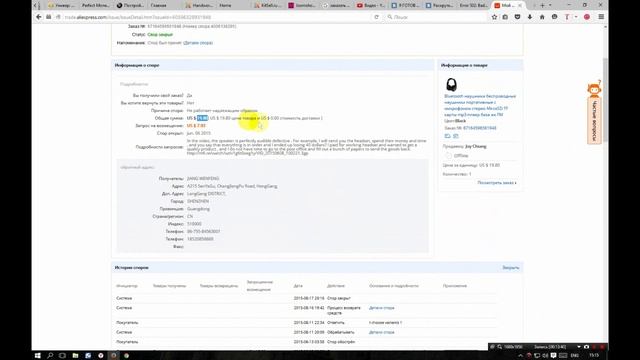Image resolution: width=640 pixels, height=360 pixels.
Task: Go to the browser home page icon
Action: click(542, 17)
